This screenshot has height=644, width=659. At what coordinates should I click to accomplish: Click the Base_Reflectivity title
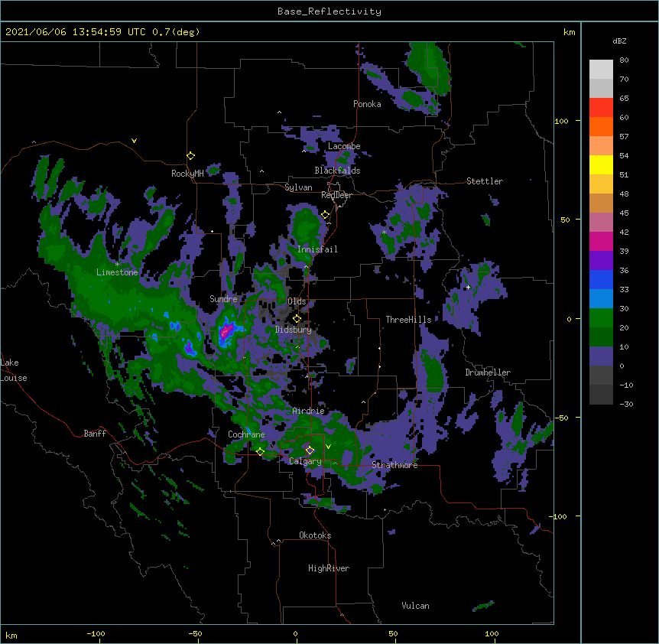click(x=329, y=11)
